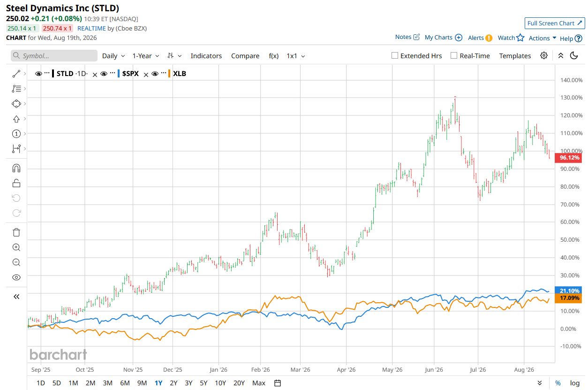Redo the chart action
This screenshot has width=588, height=390.
16,213
